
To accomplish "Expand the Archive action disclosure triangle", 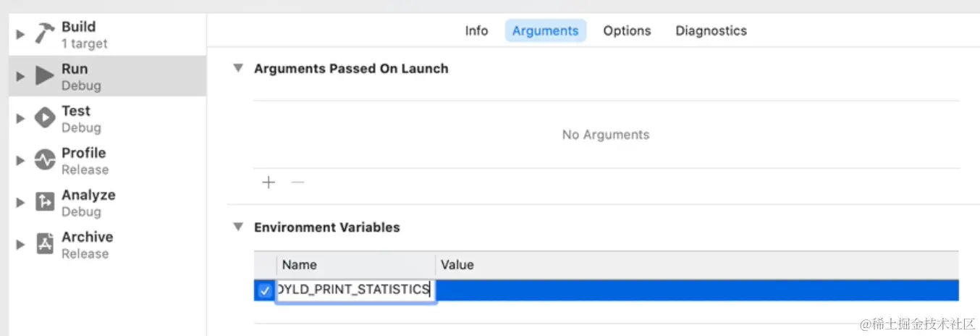I will (20, 244).
